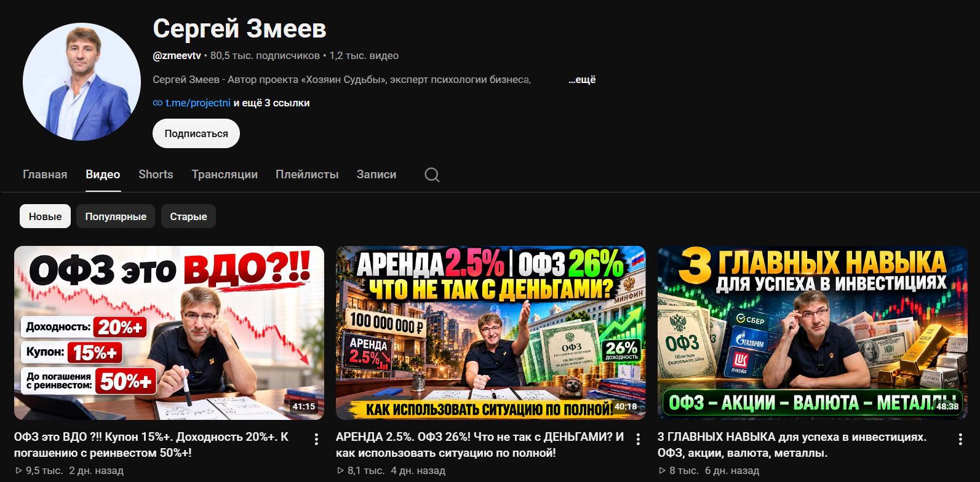Expand channel description with ...ещё

582,79
